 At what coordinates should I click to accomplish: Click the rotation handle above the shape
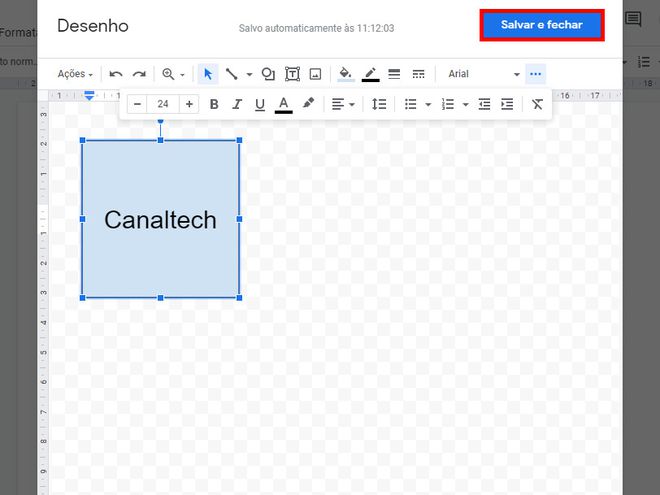pos(160,121)
